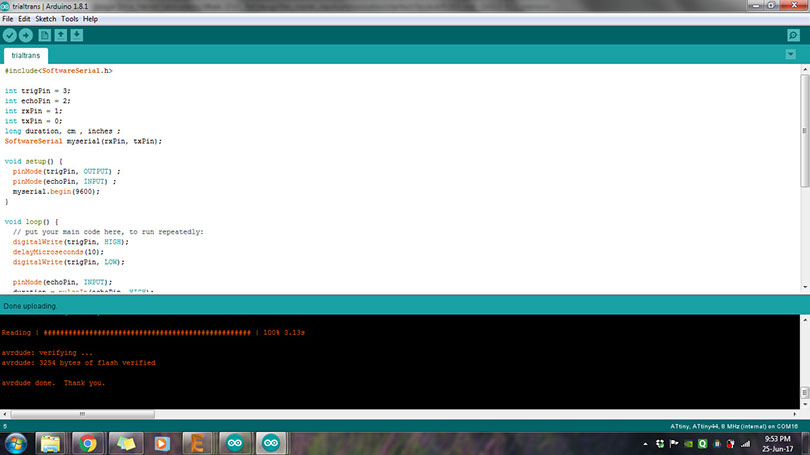The width and height of the screenshot is (810, 455).
Task: Click the 'Done uploading.' status message
Action: coord(30,306)
